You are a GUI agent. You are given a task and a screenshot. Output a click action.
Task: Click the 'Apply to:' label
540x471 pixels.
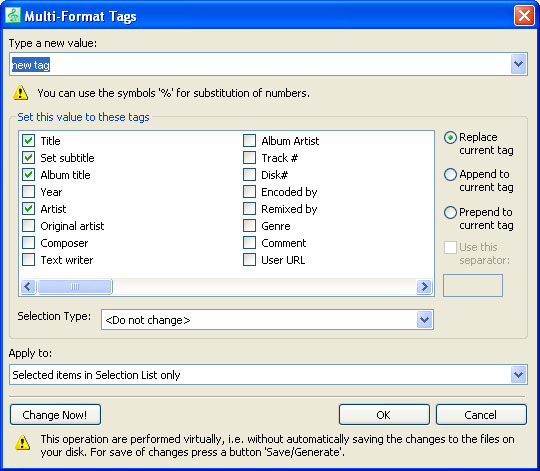tap(30, 353)
